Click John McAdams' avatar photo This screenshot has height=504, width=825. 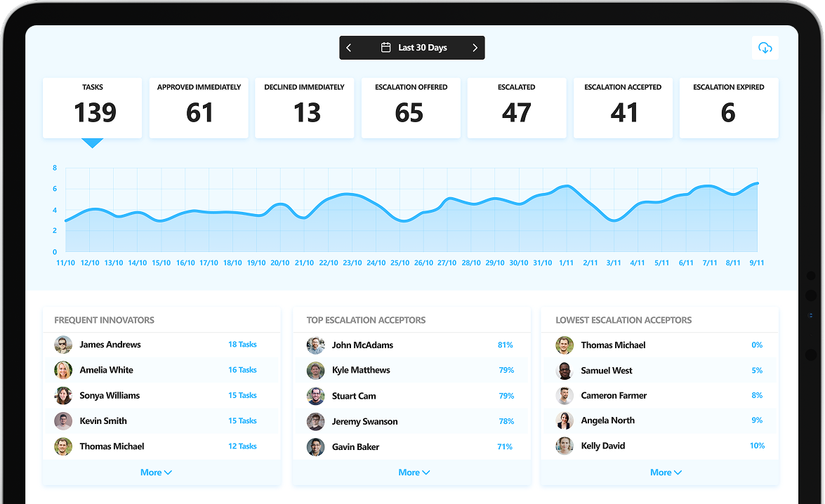point(316,345)
